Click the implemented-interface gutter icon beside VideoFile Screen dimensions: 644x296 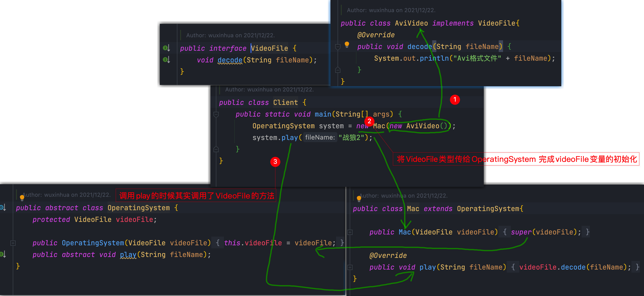166,47
